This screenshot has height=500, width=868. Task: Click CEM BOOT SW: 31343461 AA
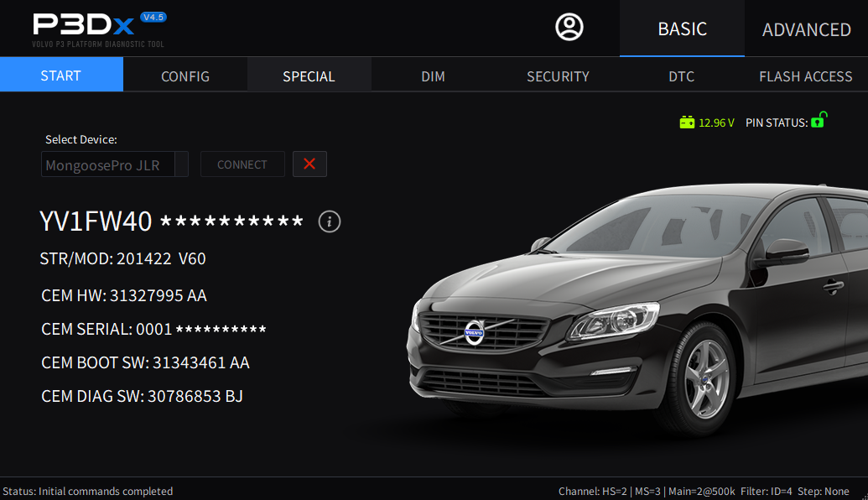click(146, 362)
